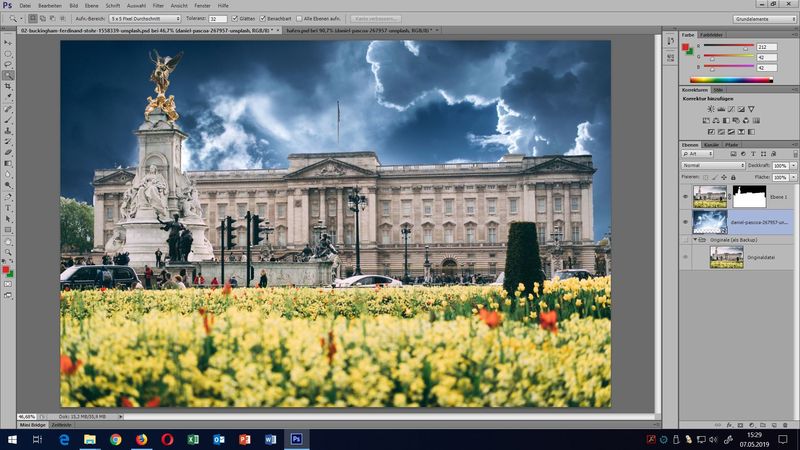This screenshot has width=800, height=450.
Task: Select the Dodge tool
Action: (x=8, y=186)
